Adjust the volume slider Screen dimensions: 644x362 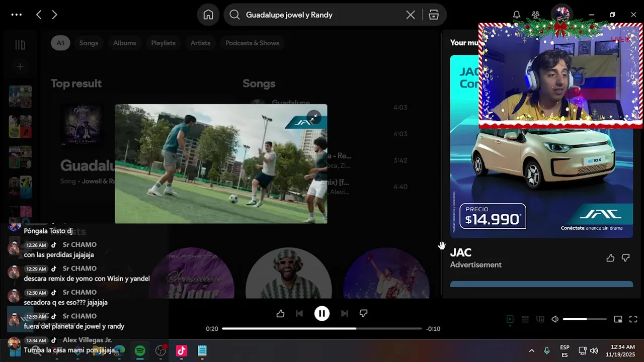pos(585,319)
